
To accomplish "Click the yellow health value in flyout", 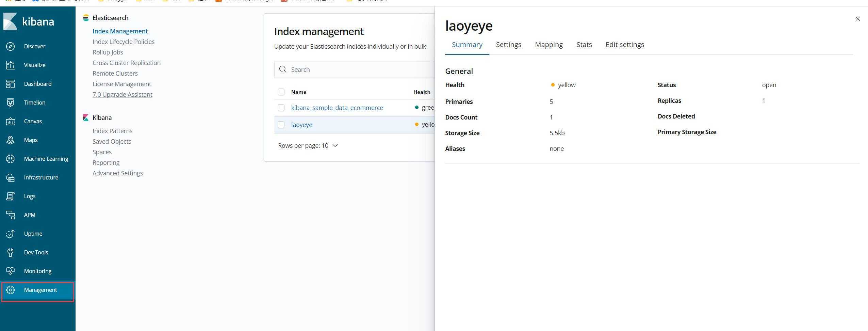I will pyautogui.click(x=567, y=85).
